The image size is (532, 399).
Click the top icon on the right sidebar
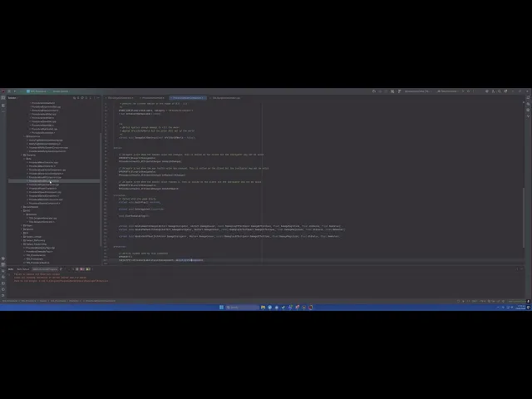coord(529,98)
